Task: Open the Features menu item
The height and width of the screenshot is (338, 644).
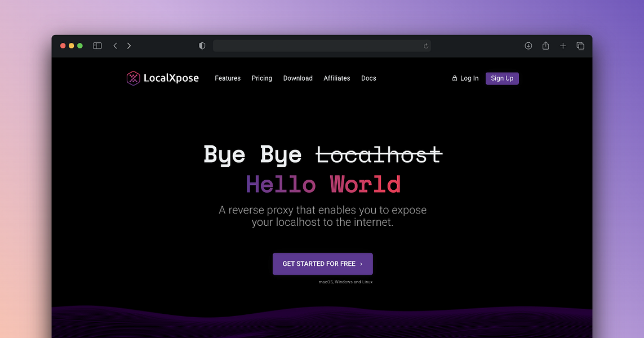Action: 228,78
